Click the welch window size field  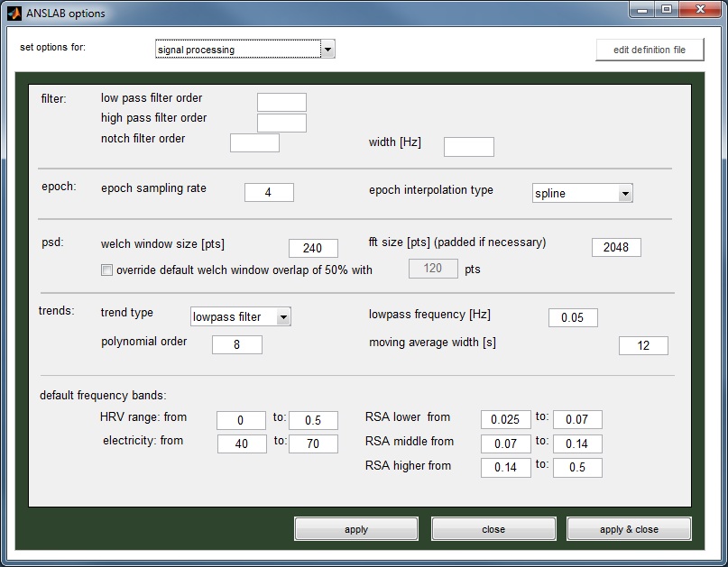[313, 248]
